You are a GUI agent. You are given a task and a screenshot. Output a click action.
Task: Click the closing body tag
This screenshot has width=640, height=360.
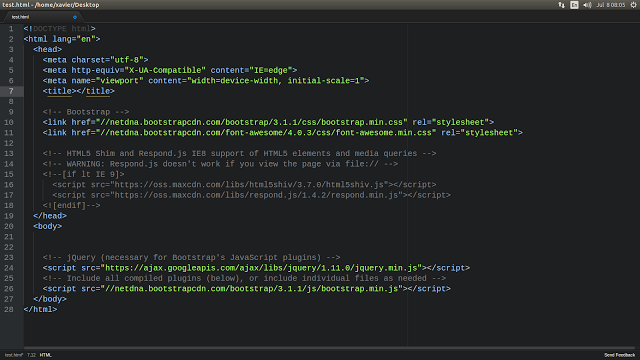coord(50,299)
